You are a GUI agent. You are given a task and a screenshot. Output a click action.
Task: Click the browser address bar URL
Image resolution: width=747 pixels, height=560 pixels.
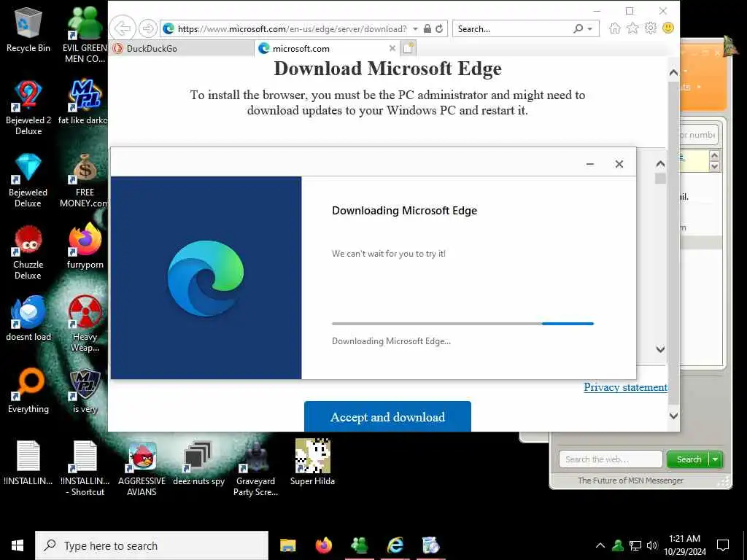click(292, 29)
